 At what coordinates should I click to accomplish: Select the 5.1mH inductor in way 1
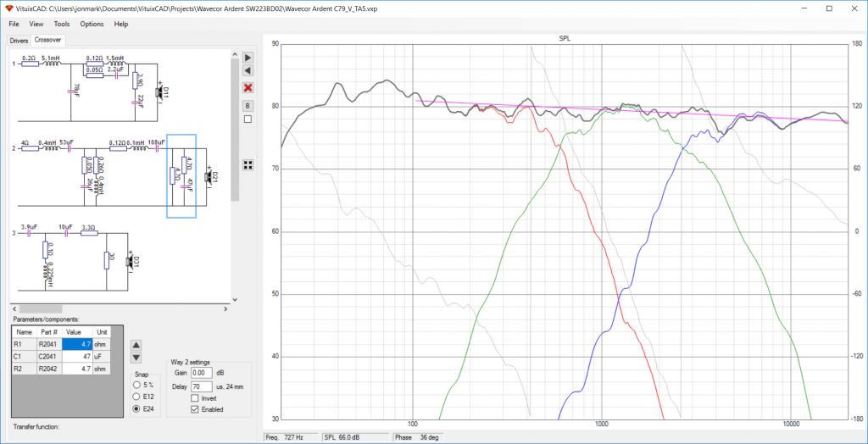(53, 64)
